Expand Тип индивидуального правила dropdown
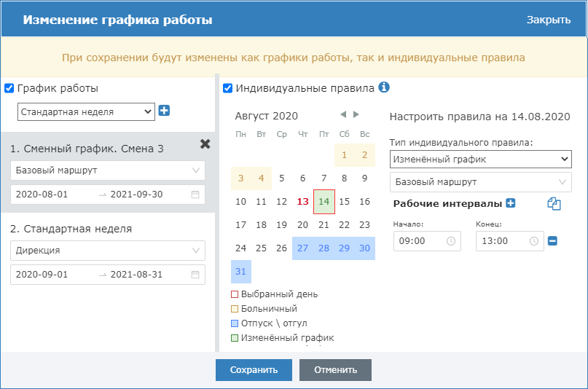This screenshot has width=588, height=389. [480, 159]
